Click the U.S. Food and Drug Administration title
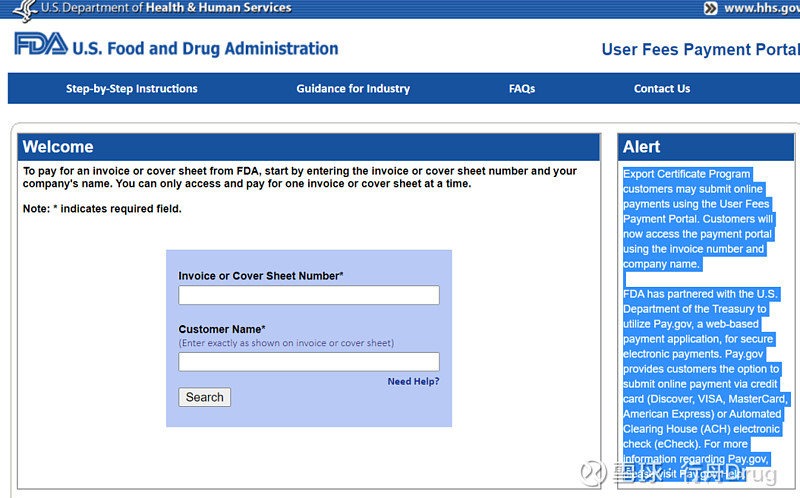The height and width of the screenshot is (498, 800). (206, 48)
